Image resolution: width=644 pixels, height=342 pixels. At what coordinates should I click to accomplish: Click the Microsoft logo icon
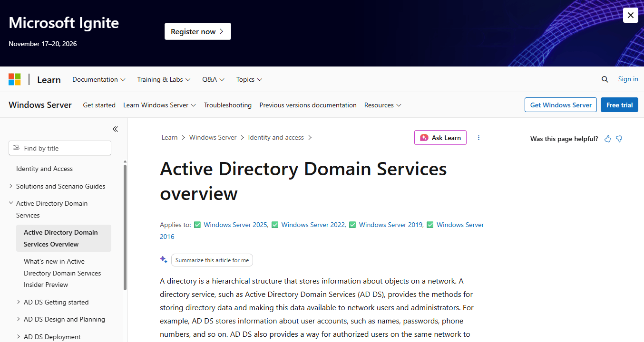15,79
